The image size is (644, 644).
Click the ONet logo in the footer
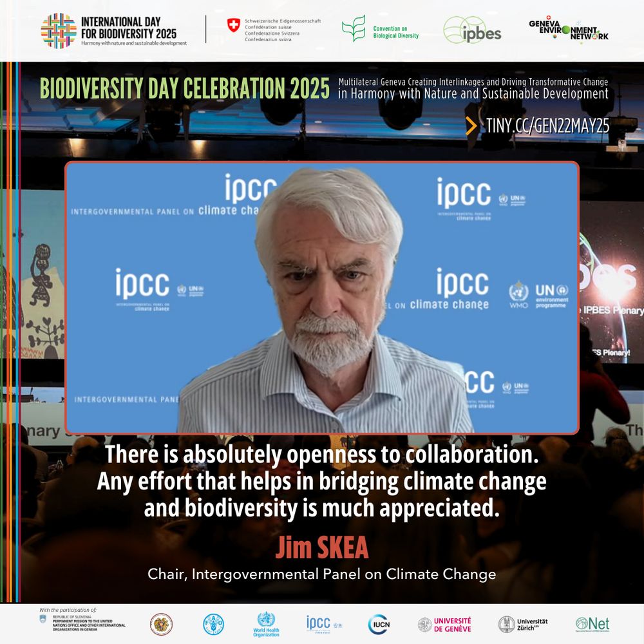pos(592,624)
